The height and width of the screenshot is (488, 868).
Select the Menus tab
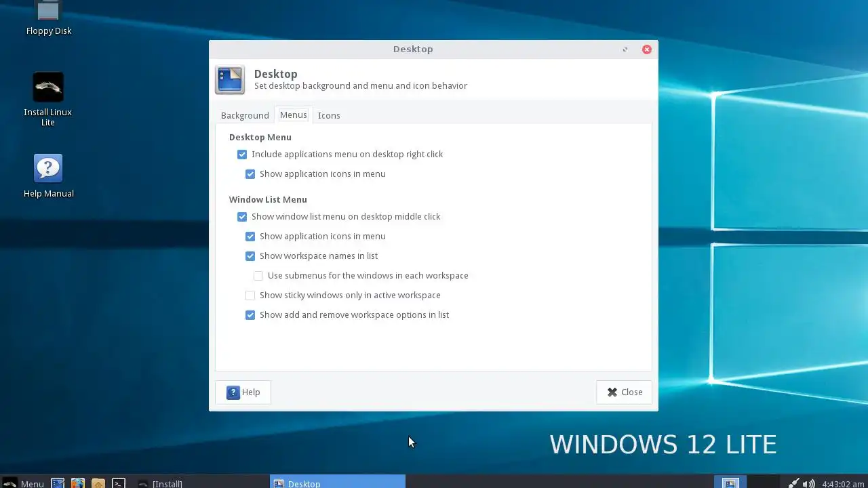(x=293, y=115)
